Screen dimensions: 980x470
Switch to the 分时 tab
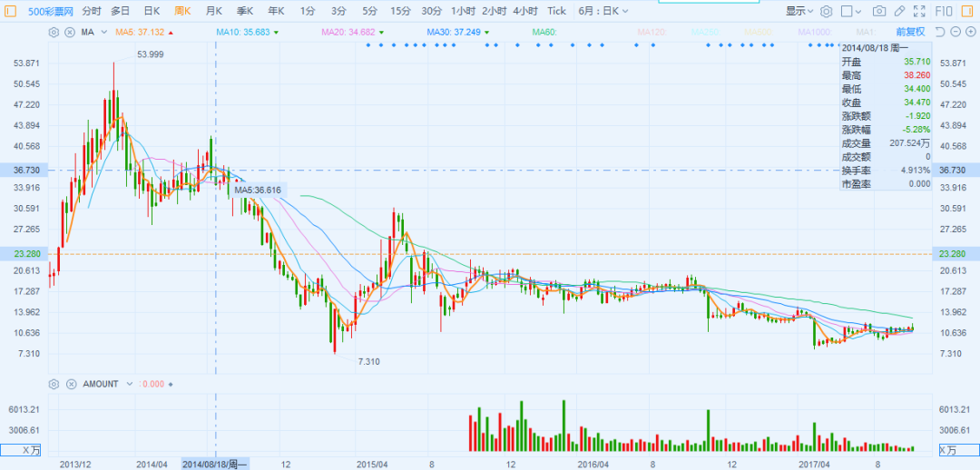92,11
